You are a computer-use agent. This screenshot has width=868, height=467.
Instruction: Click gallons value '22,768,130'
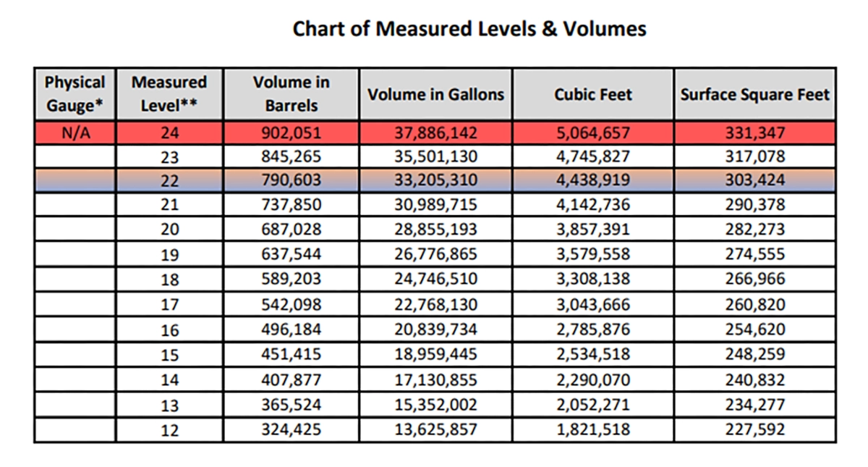coord(435,305)
